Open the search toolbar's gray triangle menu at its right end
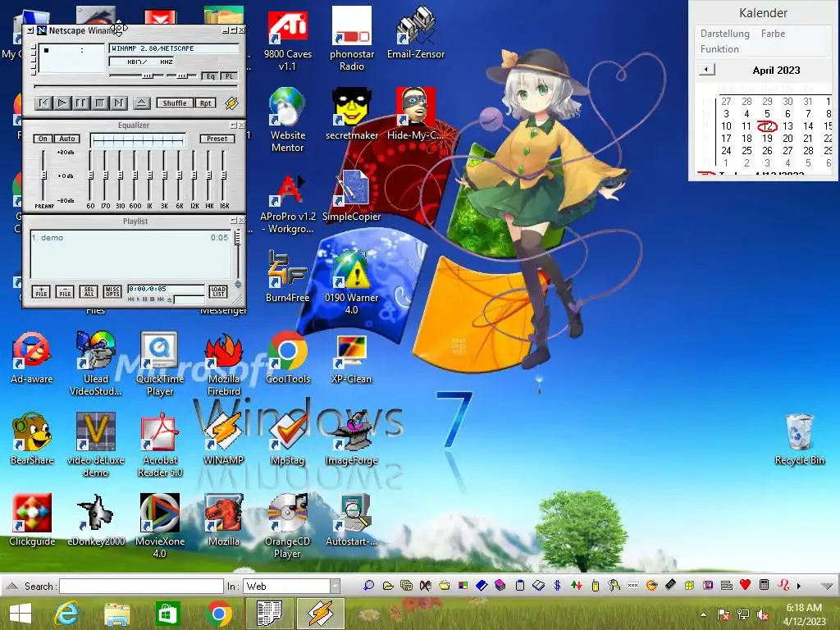 [827, 586]
